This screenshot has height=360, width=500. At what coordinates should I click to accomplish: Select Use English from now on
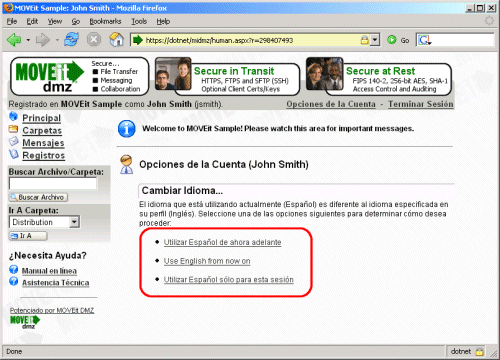click(207, 261)
